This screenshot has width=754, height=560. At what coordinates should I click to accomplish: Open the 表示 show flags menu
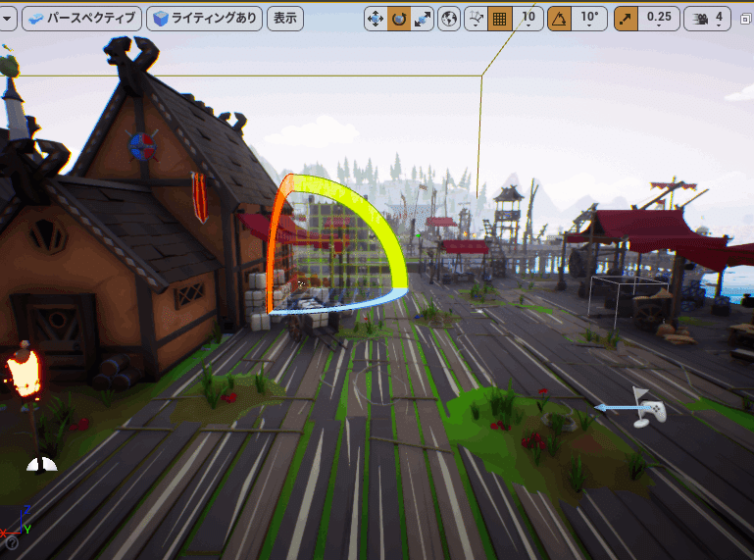[x=285, y=19]
